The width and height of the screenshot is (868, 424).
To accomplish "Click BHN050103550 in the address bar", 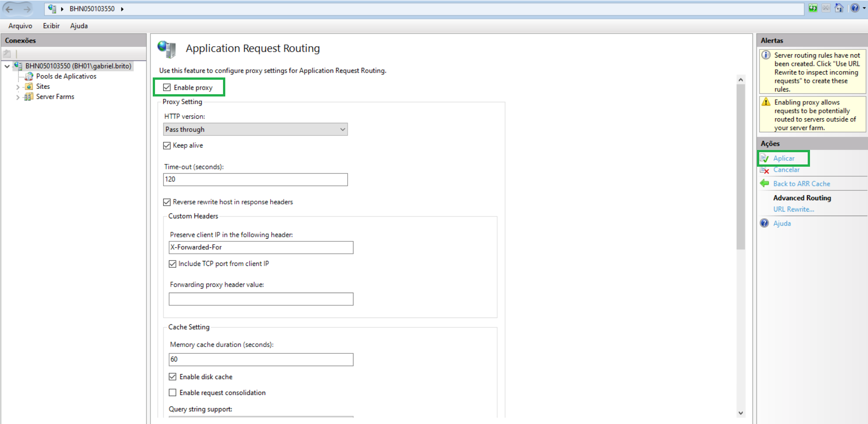I will 92,9.
